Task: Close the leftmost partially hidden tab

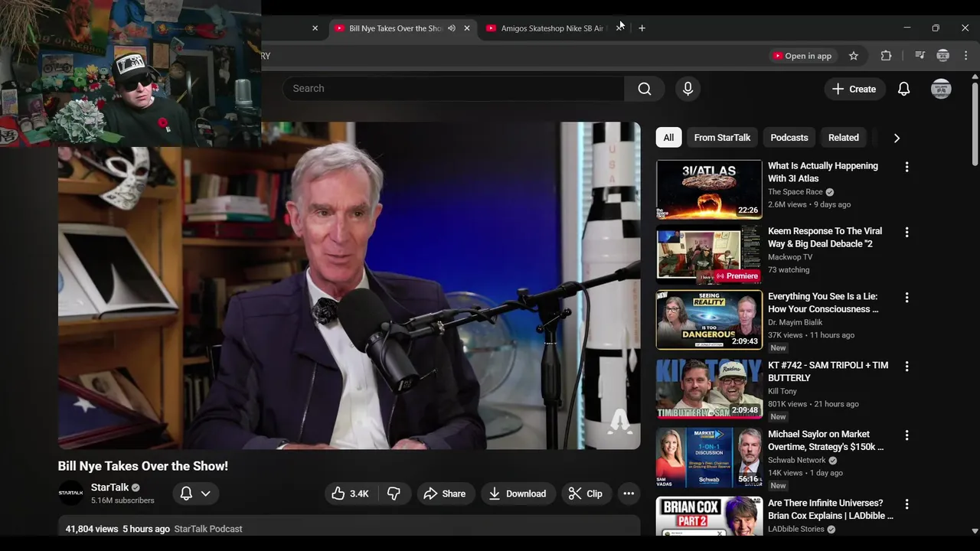Action: [x=315, y=28]
